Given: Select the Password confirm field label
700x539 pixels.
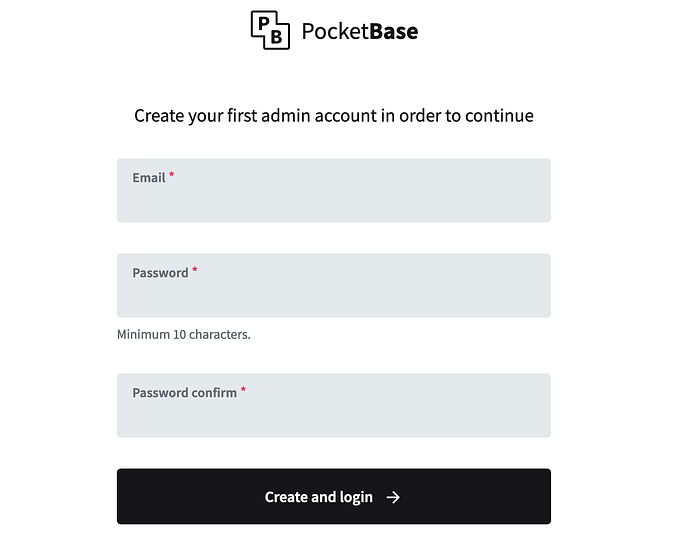Looking at the screenshot, I should click(184, 393).
